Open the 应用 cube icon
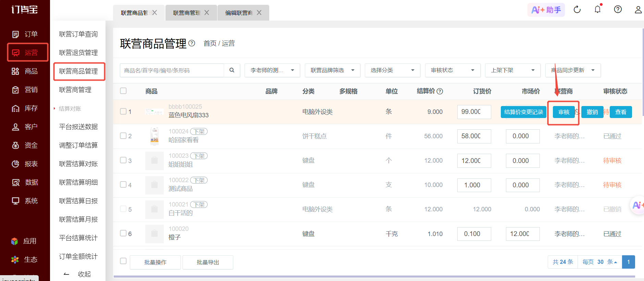The height and width of the screenshot is (281, 644). coord(14,241)
